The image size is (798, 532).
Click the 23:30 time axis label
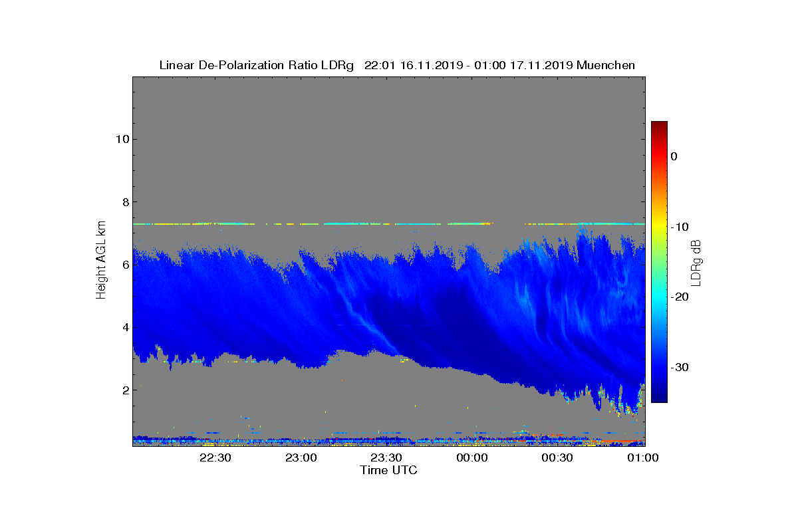click(x=386, y=458)
